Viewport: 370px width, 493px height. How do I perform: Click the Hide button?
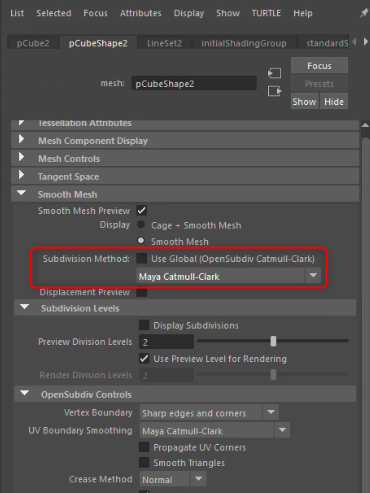pyautogui.click(x=334, y=101)
